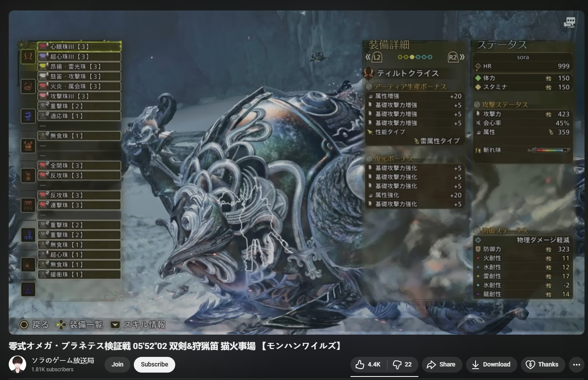Click the HR emblem icon
The image size is (588, 380).
pyautogui.click(x=478, y=66)
